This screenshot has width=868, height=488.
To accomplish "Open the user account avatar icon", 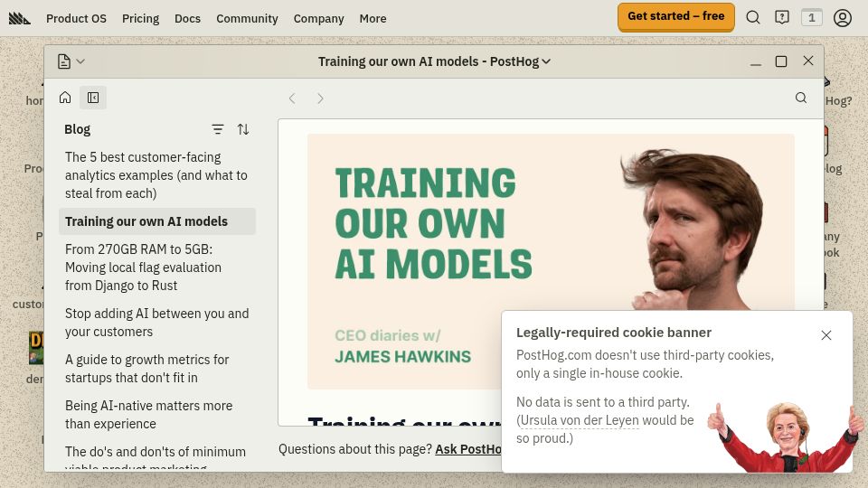I will click(x=843, y=18).
